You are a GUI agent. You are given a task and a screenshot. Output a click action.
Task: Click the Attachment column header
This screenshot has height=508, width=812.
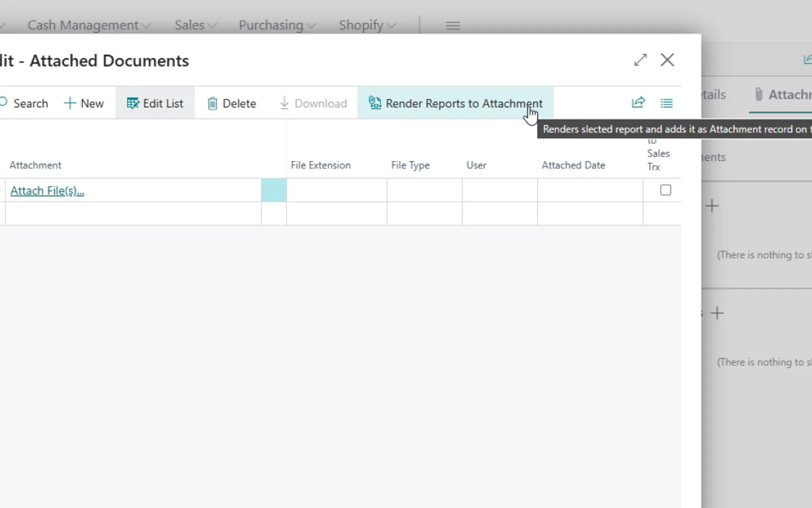[36, 165]
